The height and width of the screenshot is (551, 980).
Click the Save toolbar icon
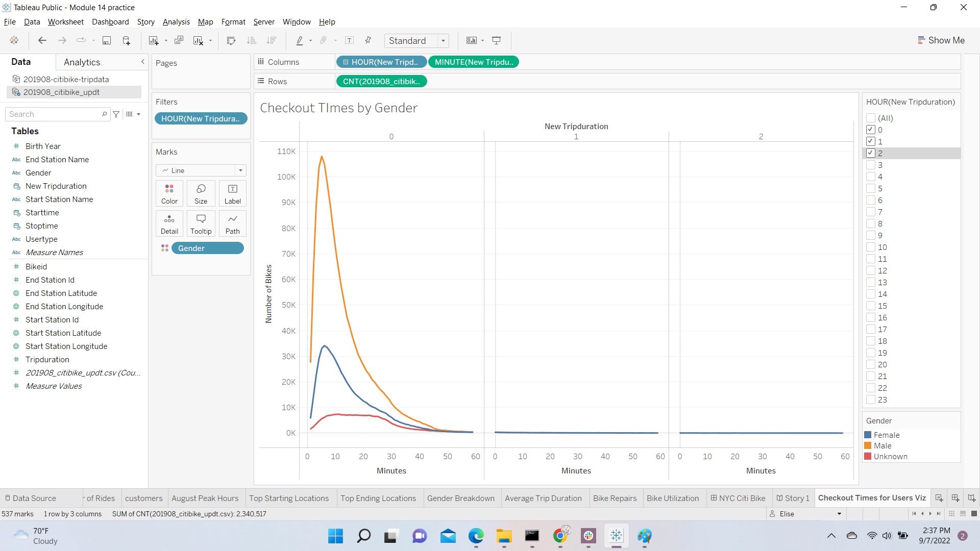point(107,40)
